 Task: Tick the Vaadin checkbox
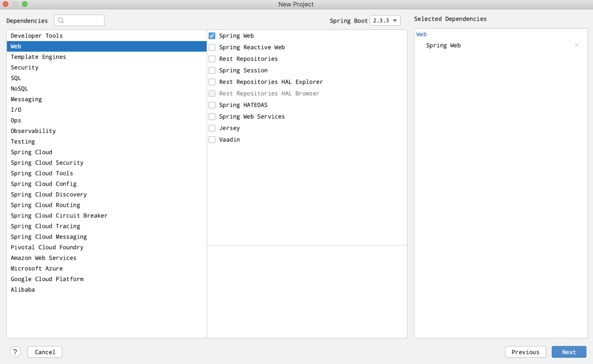pyautogui.click(x=212, y=140)
